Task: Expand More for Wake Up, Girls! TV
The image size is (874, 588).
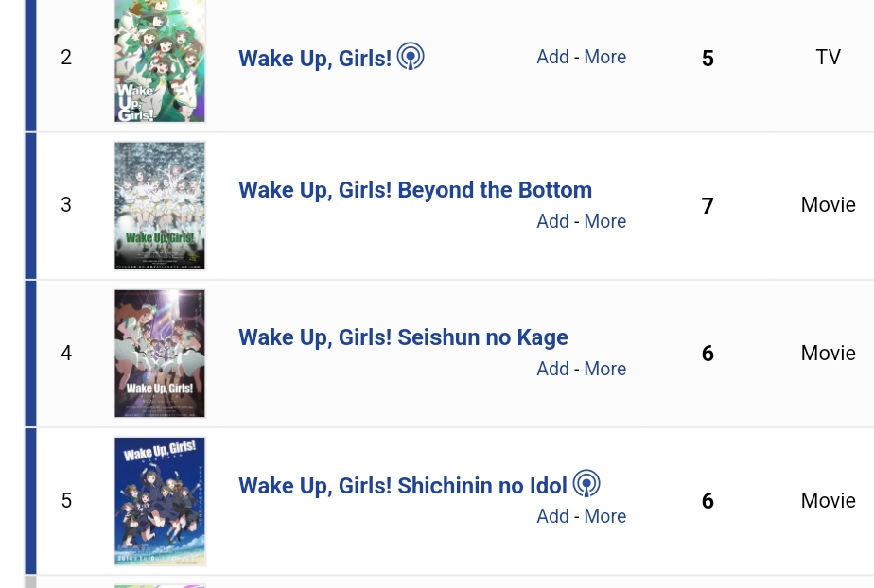Action: pos(604,57)
